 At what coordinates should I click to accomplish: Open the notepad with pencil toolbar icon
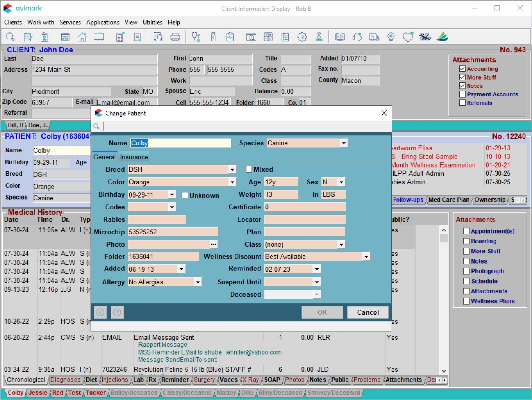pyautogui.click(x=28, y=37)
